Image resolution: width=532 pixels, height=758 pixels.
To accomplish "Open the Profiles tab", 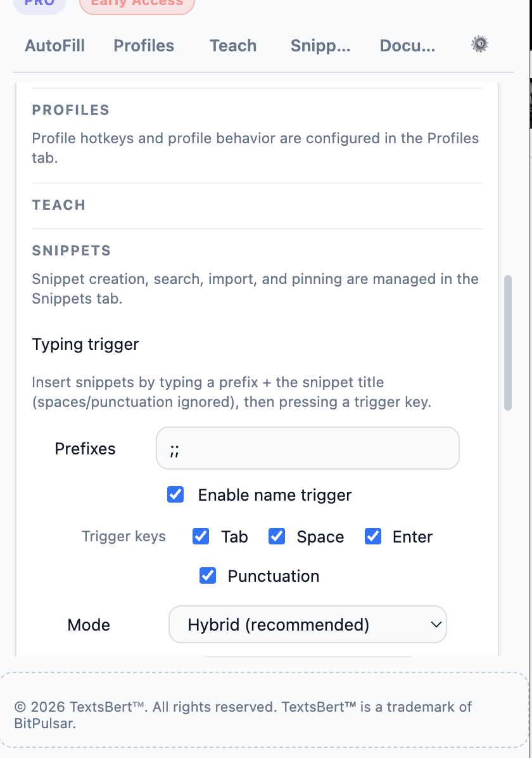I will [144, 45].
